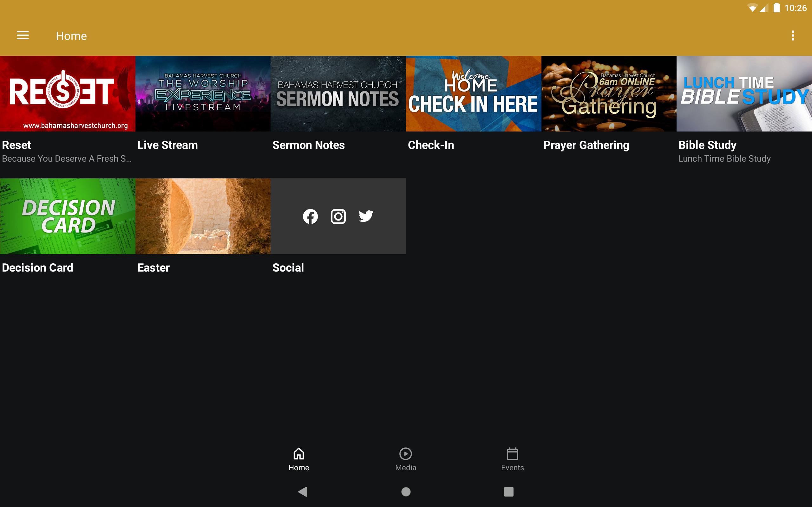Click the Easter label text
Viewport: 812px width, 507px height.
tap(153, 267)
